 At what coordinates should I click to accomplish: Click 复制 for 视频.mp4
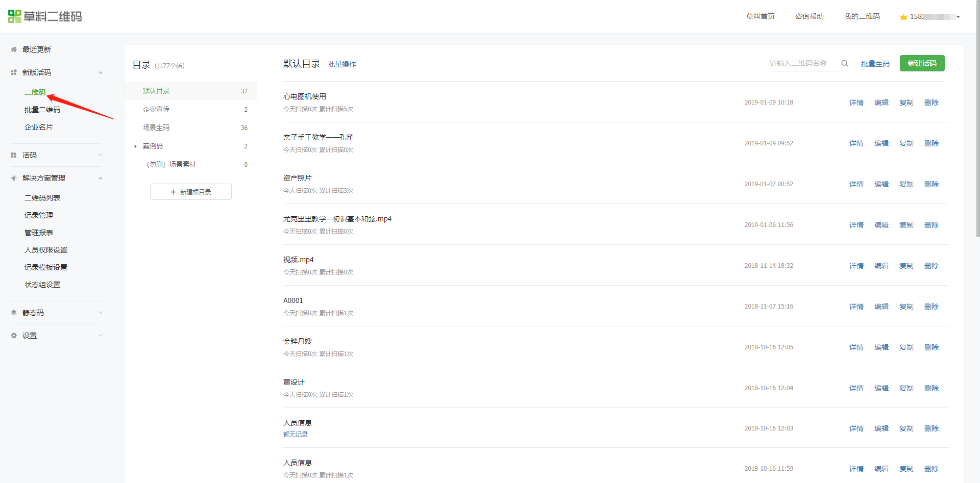906,266
